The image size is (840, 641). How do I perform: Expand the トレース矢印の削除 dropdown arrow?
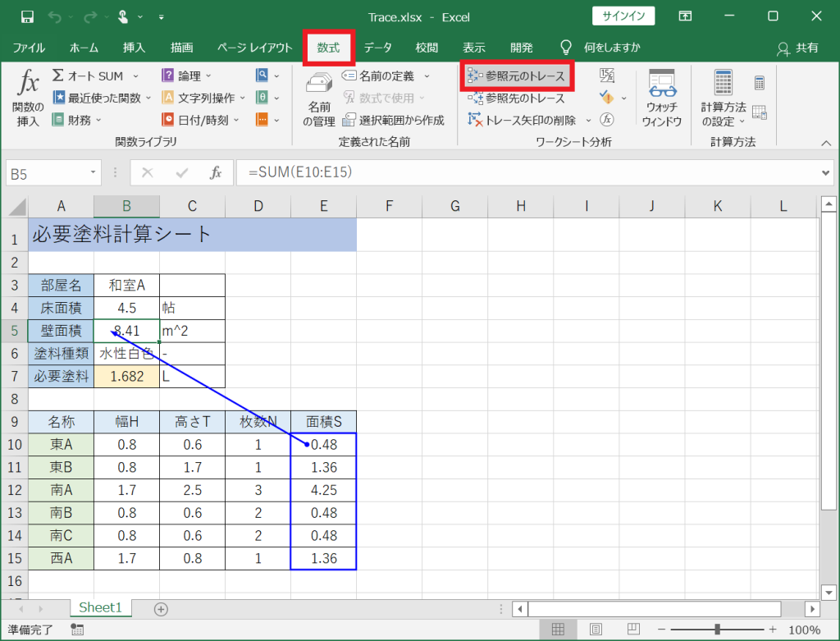(x=588, y=120)
